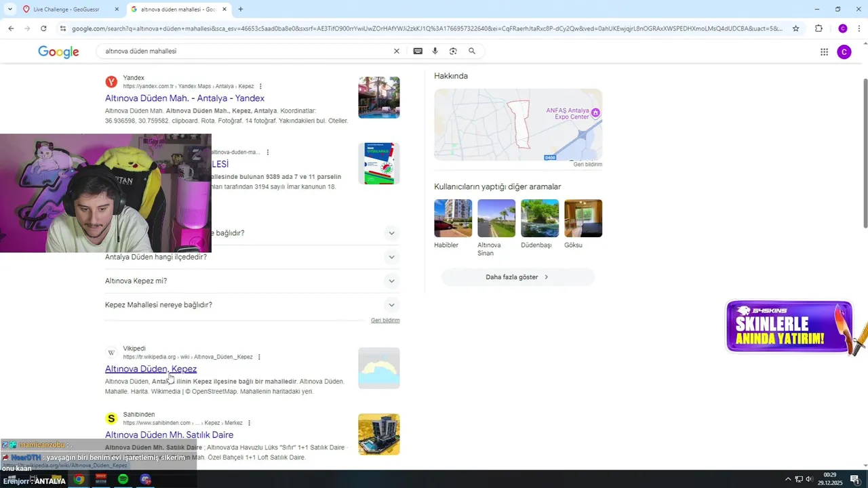868x488 pixels.
Task: Open the Hakkında map of the neighborhood
Action: (x=518, y=125)
